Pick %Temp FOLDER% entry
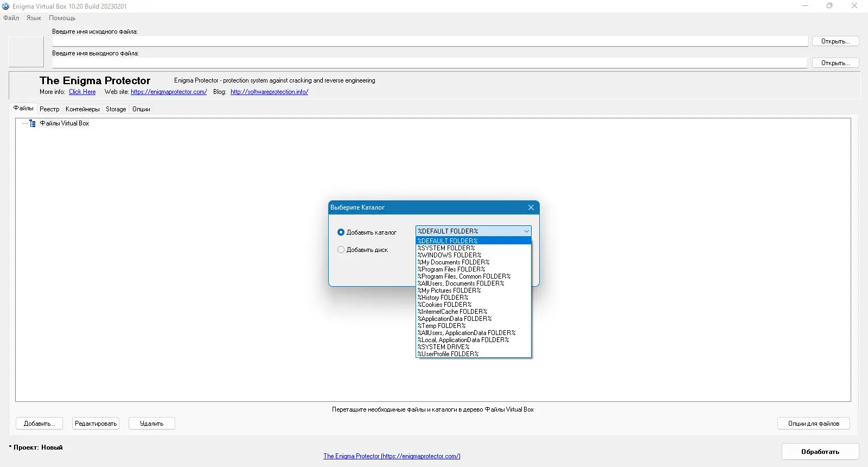The height and width of the screenshot is (467, 868). 473,326
